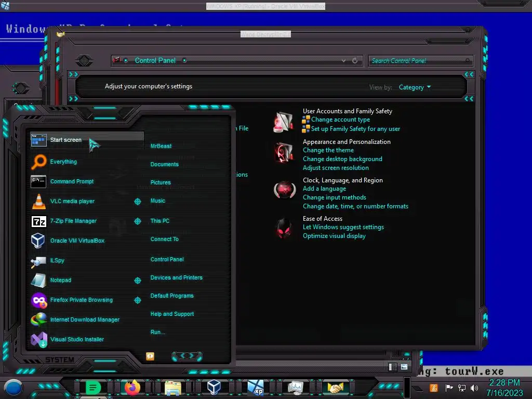Click the taskbar clock and date
Image resolution: width=532 pixels, height=399 pixels.
click(504, 388)
